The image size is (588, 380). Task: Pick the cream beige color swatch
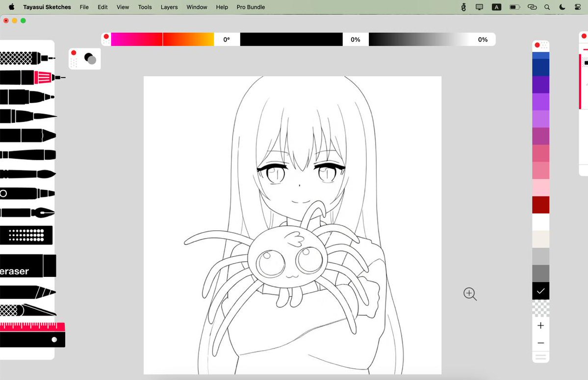[541, 239]
